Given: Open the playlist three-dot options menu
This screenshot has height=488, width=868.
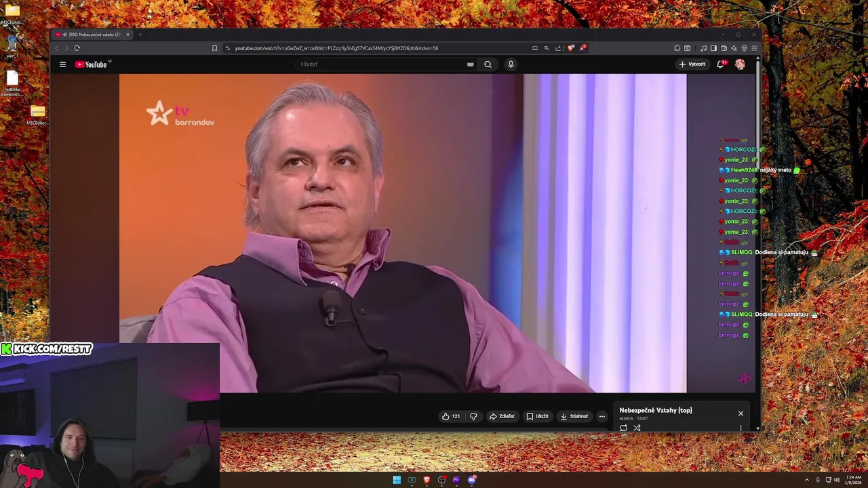Looking at the screenshot, I should [741, 428].
